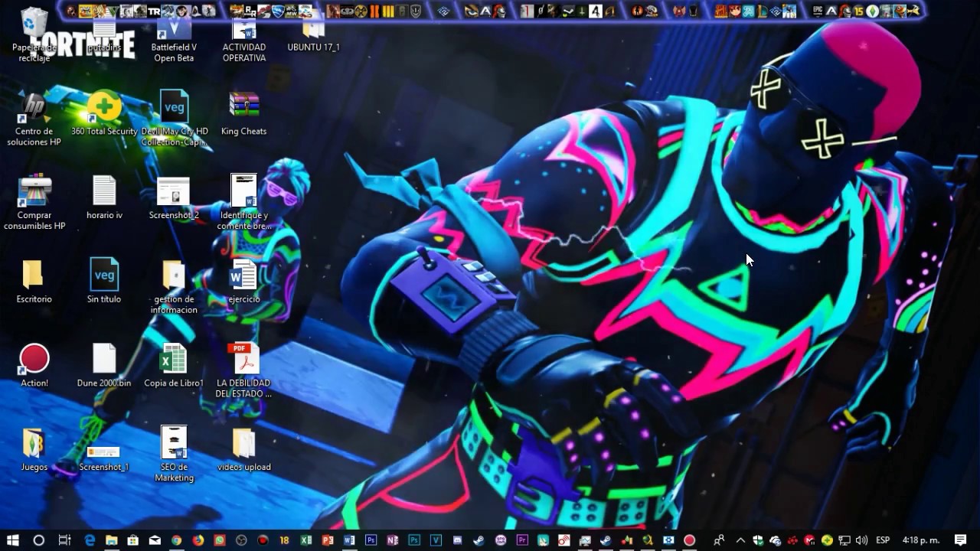
Task: Open the Mail app on taskbar
Action: click(155, 540)
